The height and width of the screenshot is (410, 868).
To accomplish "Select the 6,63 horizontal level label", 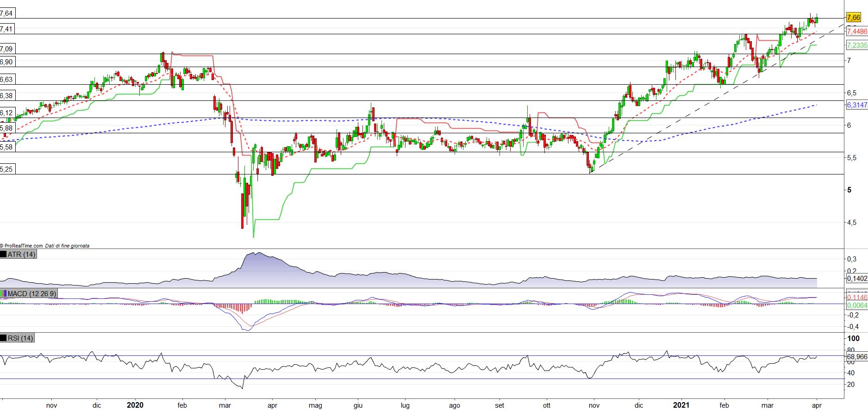I will 6,80.
